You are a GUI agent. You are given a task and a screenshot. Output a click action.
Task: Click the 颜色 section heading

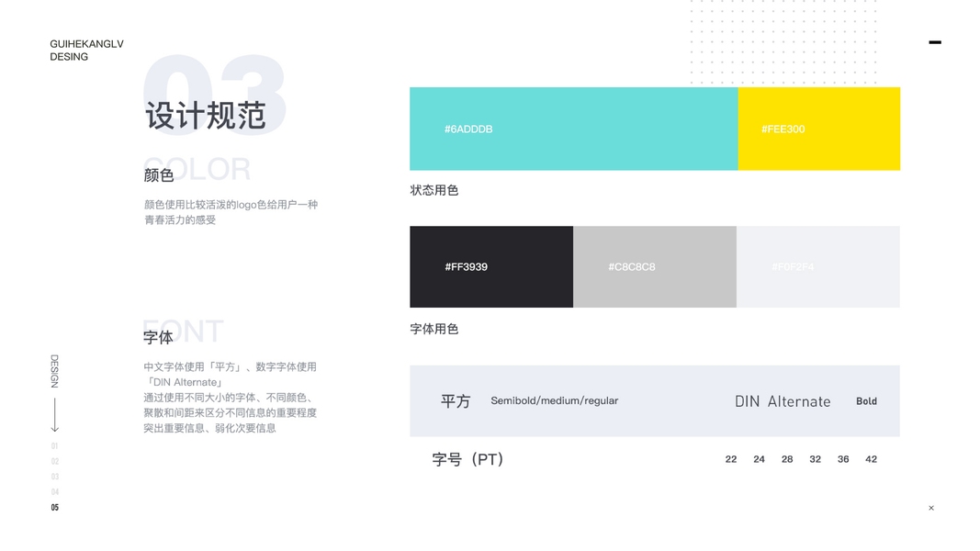coord(159,175)
